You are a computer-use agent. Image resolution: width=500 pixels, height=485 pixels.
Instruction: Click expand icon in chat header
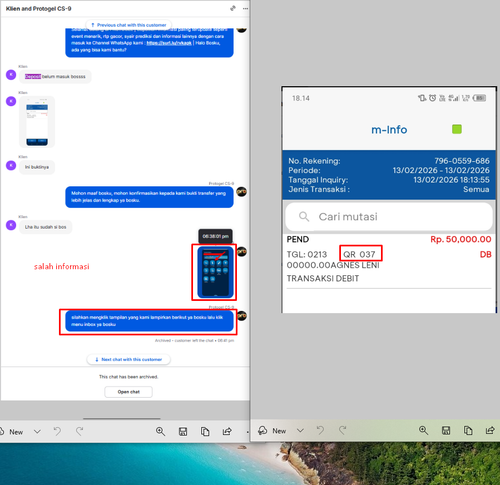(x=233, y=8)
